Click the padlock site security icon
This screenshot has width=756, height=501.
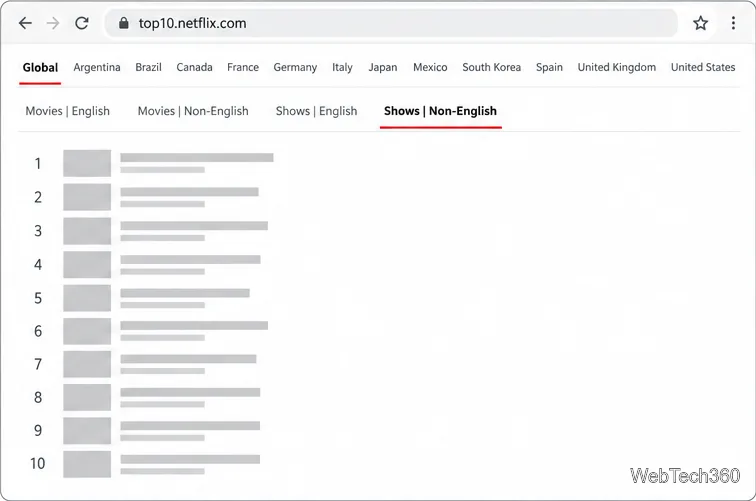[123, 23]
